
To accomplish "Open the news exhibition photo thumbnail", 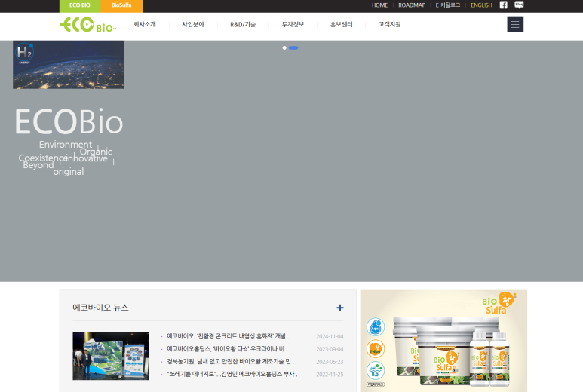I will [111, 356].
